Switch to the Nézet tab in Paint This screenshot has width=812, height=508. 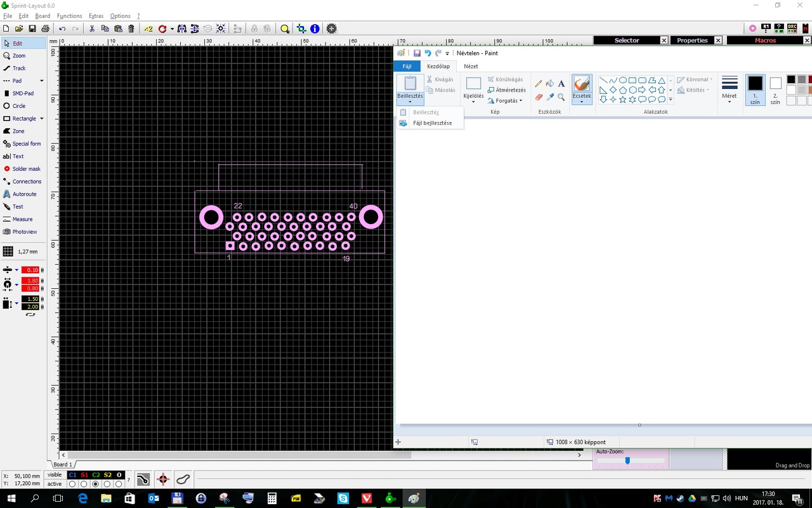(471, 66)
